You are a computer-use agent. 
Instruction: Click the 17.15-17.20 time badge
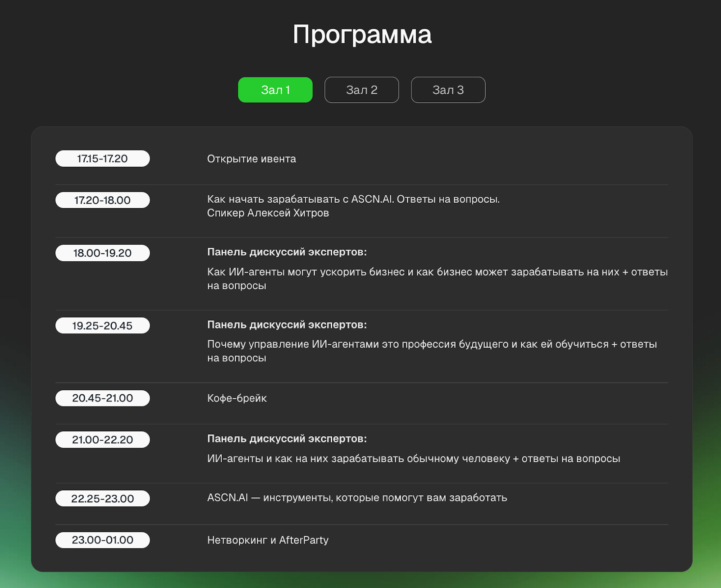click(102, 159)
